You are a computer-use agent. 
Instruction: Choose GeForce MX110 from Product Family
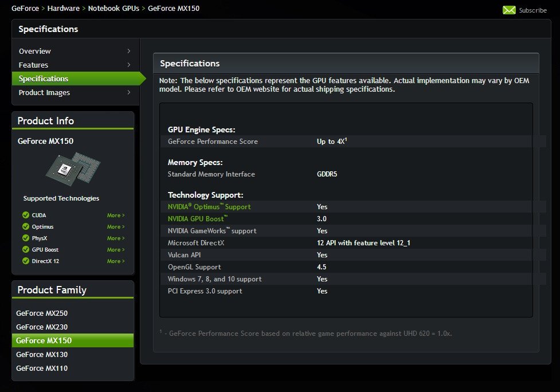click(x=42, y=369)
